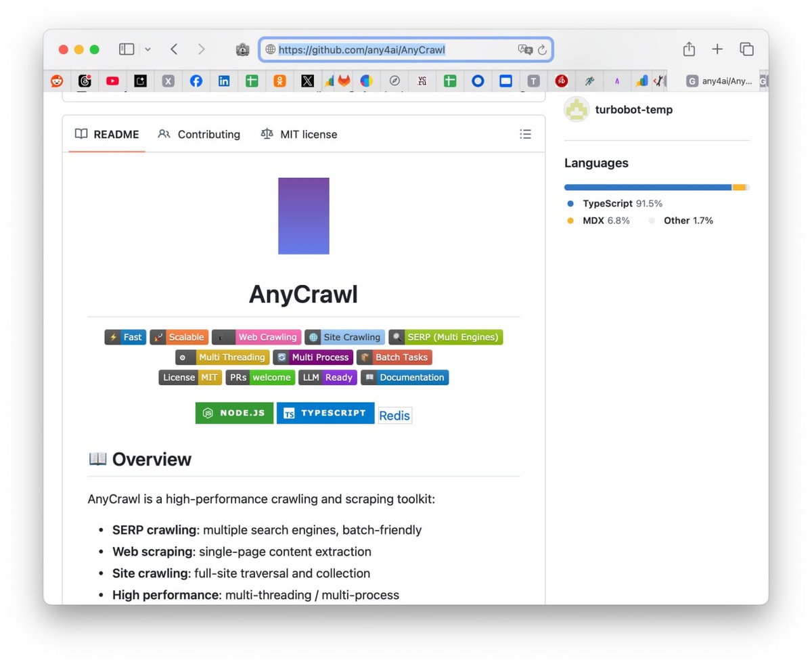Focus the github.com address bar
812x662 pixels.
406,49
